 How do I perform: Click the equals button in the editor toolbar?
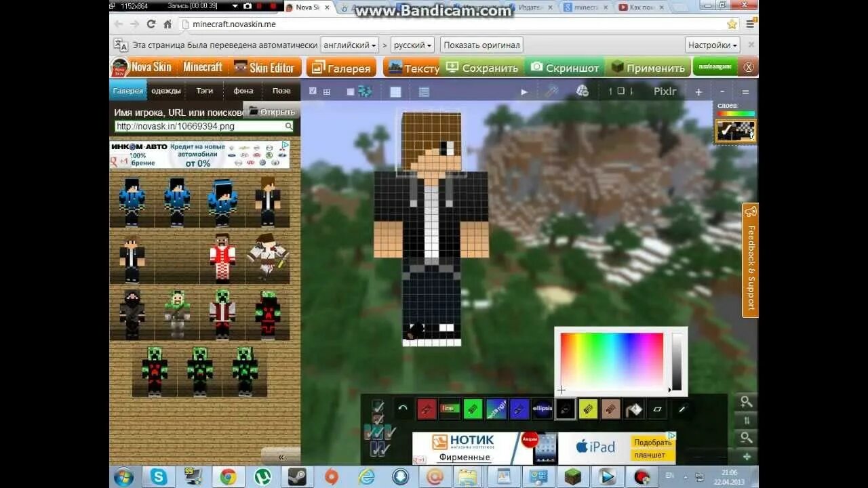[x=745, y=91]
